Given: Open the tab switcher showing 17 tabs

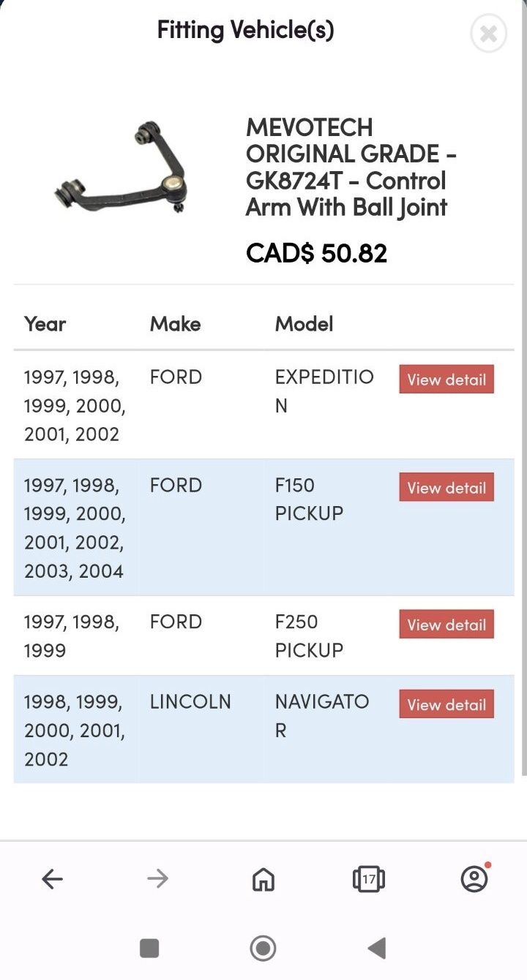Looking at the screenshot, I should 368,879.
